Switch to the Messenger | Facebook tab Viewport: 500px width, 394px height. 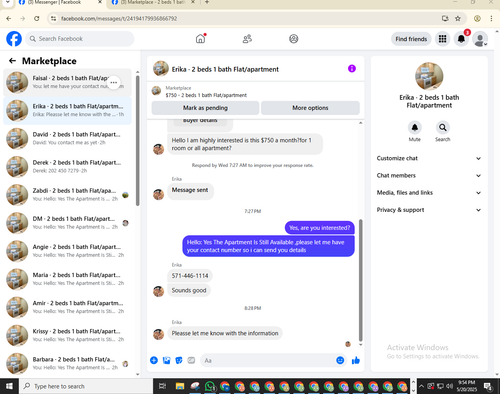coord(59,3)
